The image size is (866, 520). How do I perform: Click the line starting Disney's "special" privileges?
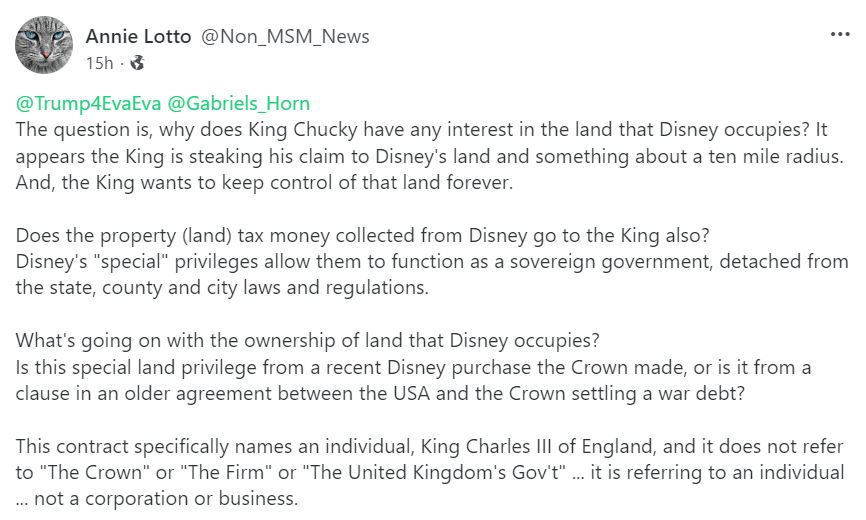pyautogui.click(x=432, y=262)
